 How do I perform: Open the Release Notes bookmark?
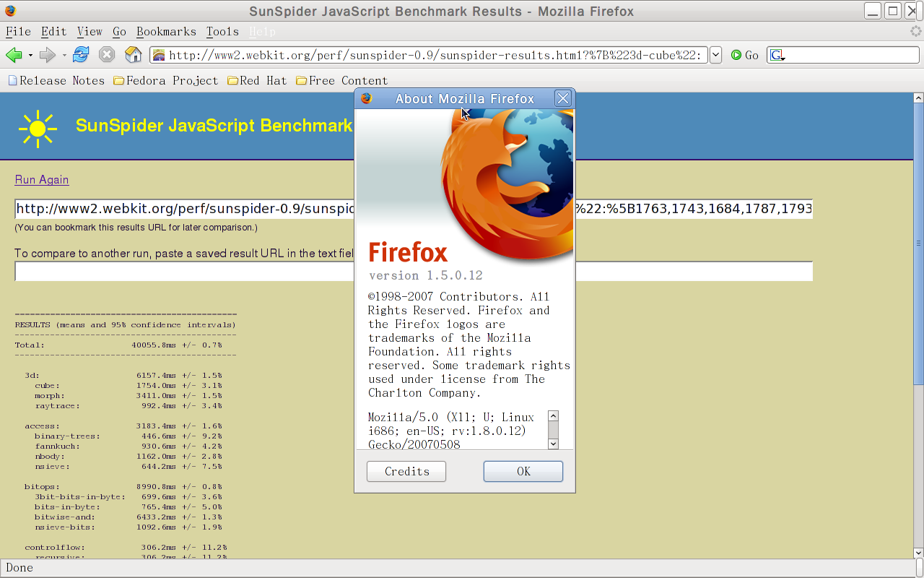click(56, 80)
